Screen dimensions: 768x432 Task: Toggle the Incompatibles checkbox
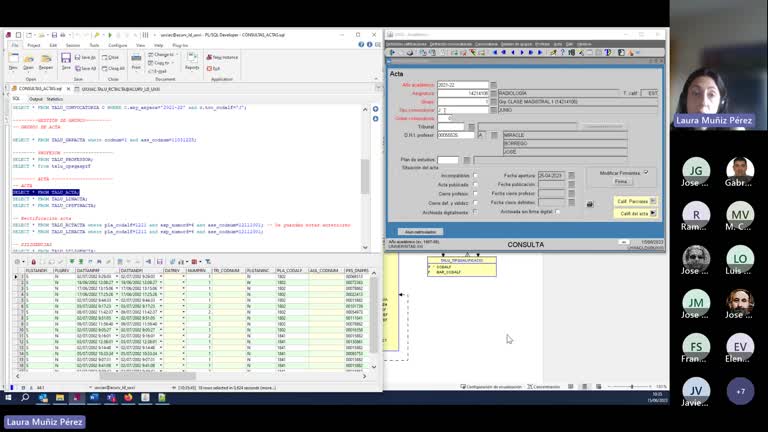point(475,175)
